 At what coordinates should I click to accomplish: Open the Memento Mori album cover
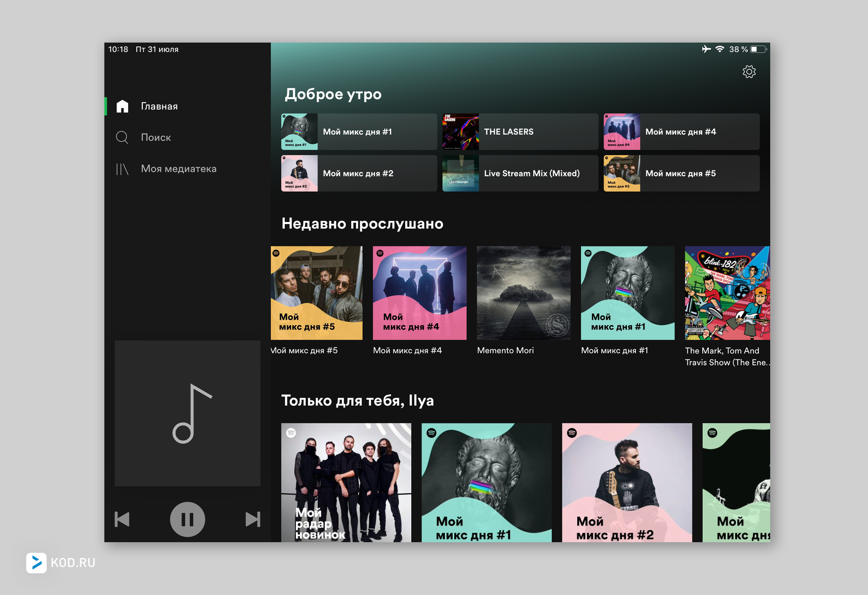point(523,293)
